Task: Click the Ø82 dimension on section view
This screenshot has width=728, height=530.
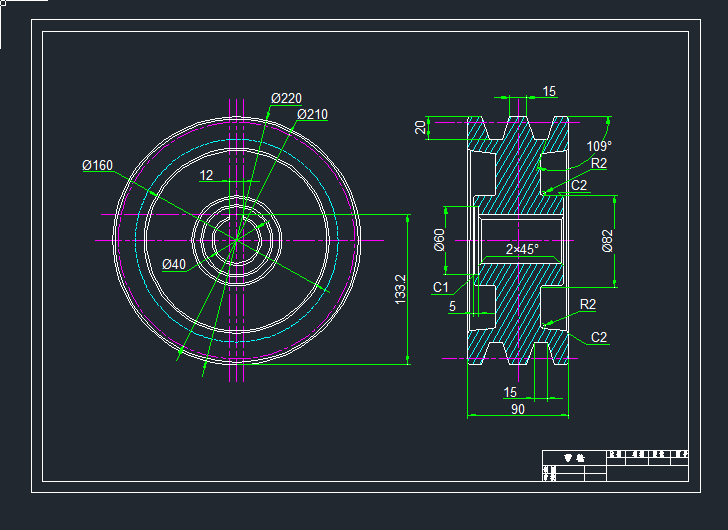Action: 607,241
